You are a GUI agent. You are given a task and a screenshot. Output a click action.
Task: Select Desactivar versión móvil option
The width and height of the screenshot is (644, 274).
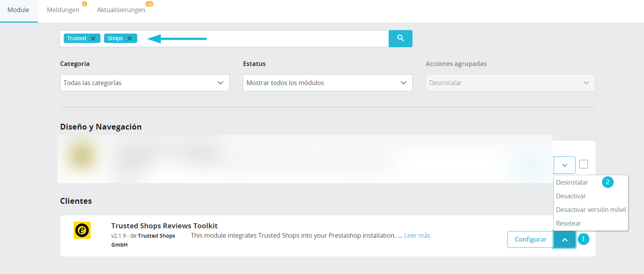591,210
